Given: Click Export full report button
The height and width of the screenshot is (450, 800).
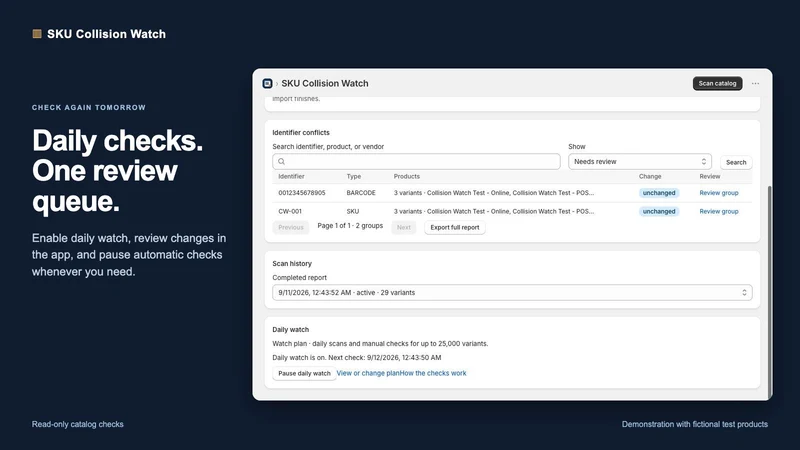Looking at the screenshot, I should point(455,227).
